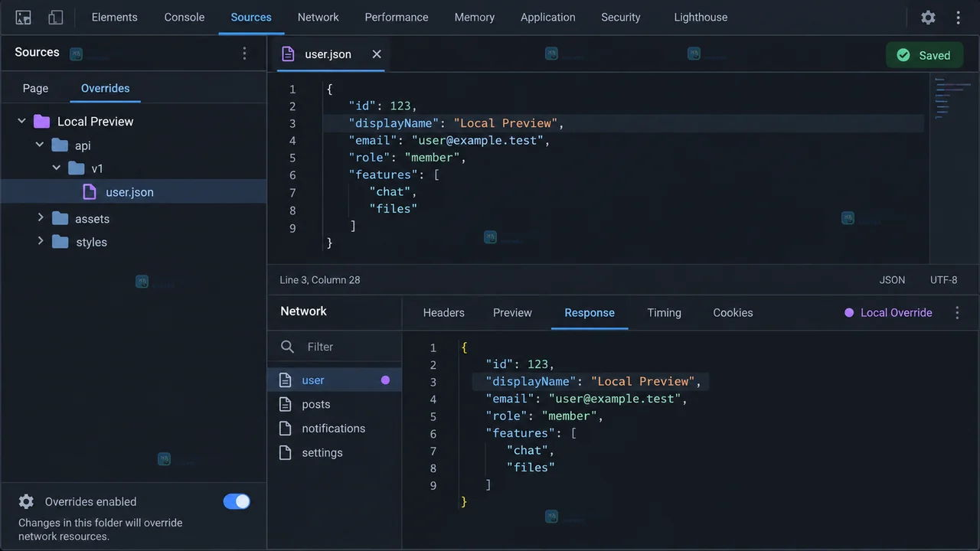Click "user@example.test" in the editor

pos(478,140)
